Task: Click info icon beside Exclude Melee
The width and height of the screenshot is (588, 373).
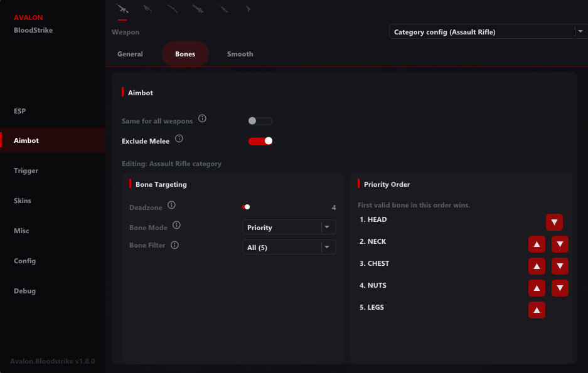Action: pos(179,139)
